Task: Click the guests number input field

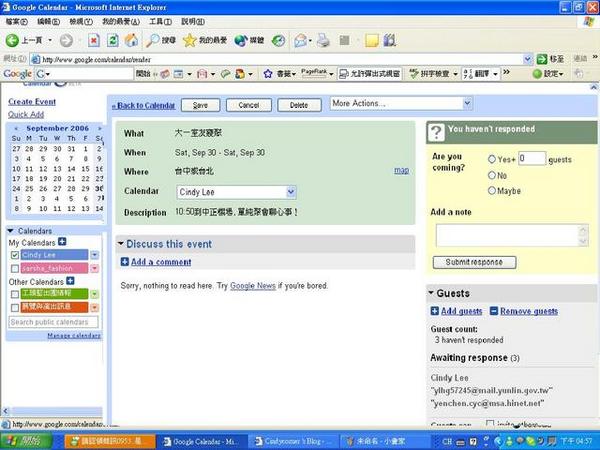Action: (x=532, y=158)
